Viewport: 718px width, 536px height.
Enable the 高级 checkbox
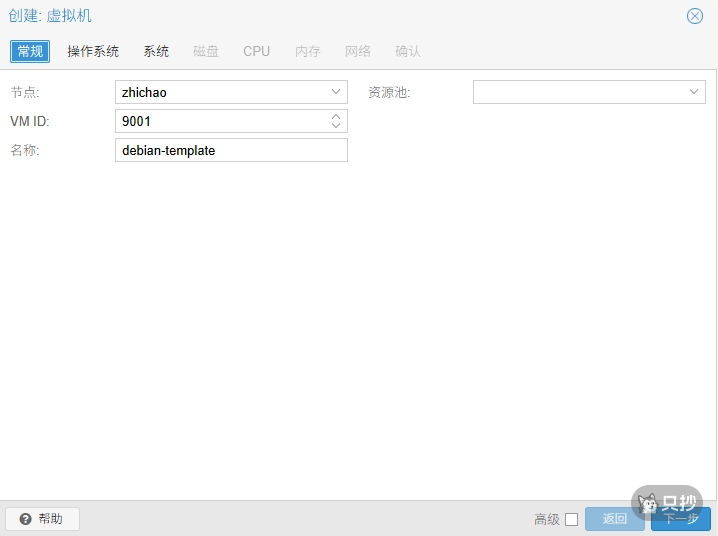[x=571, y=519]
